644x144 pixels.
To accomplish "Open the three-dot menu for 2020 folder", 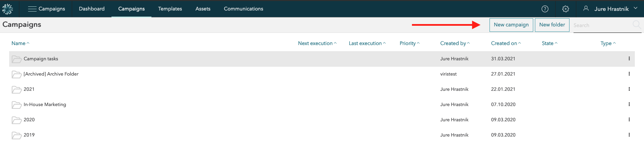I will click(629, 120).
